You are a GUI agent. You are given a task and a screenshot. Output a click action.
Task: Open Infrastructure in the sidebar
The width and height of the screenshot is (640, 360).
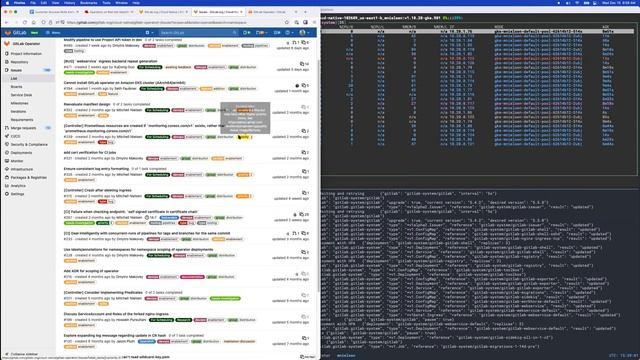[22, 169]
